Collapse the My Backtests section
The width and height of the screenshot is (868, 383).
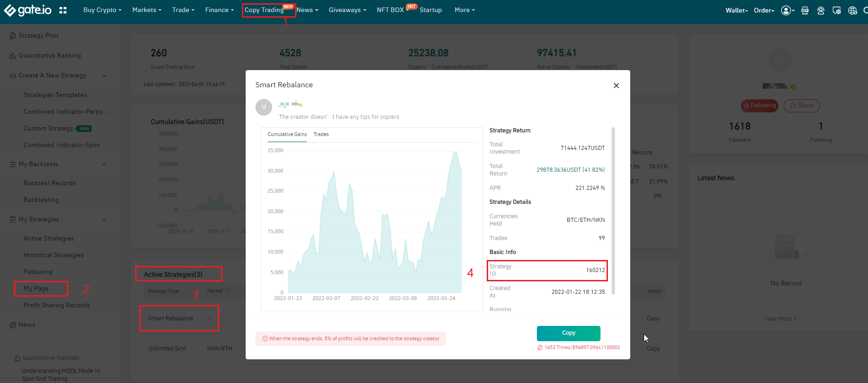[104, 164]
